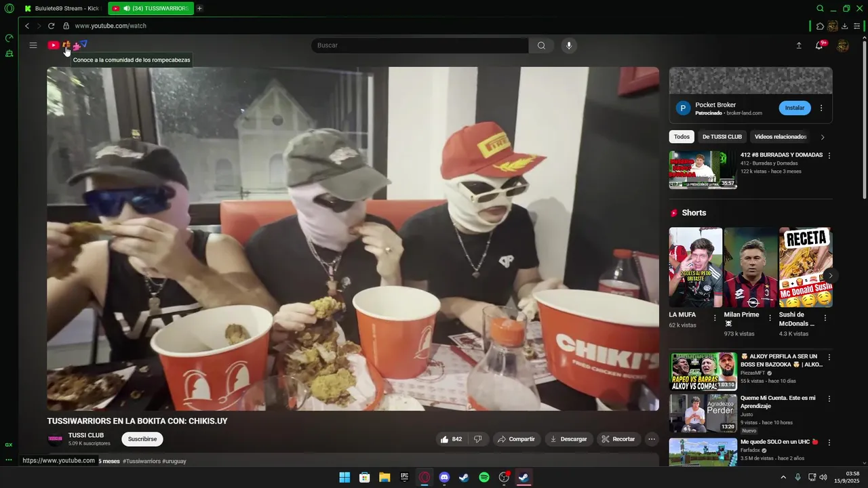The image size is (868, 488).
Task: Like the video with thumbs up 842
Action: point(451,439)
